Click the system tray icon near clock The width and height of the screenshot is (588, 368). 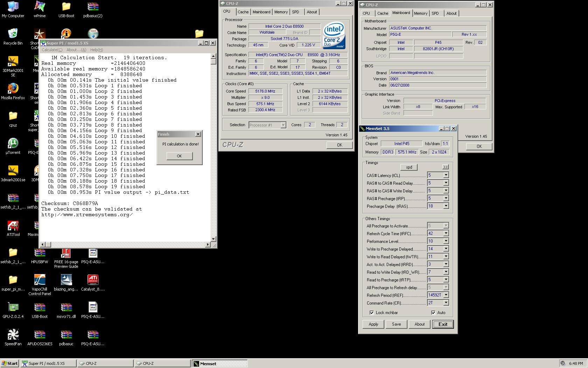point(562,363)
